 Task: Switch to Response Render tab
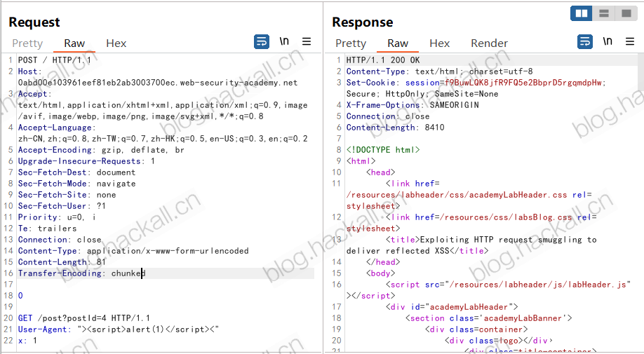[489, 43]
